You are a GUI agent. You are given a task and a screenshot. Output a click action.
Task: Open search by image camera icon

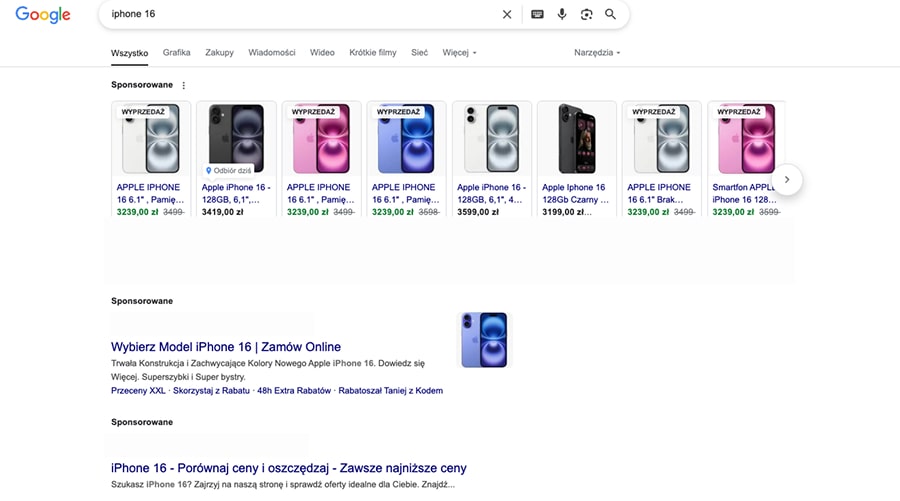(586, 14)
